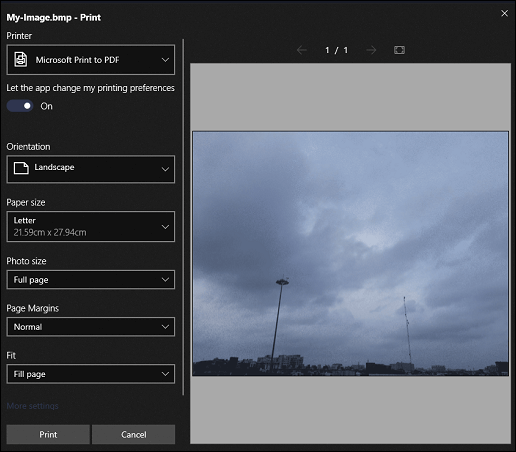
Task: Click the next page arrow icon
Action: click(371, 50)
